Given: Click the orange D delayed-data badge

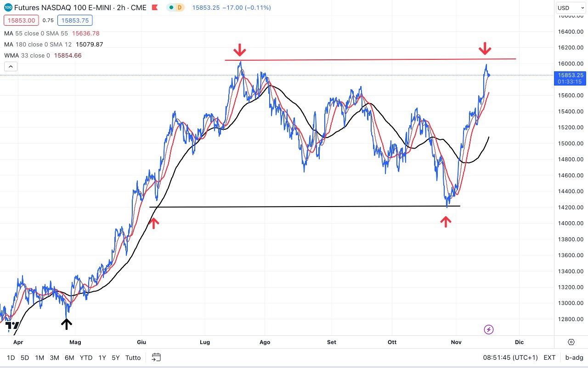Looking at the screenshot, I should [179, 7].
